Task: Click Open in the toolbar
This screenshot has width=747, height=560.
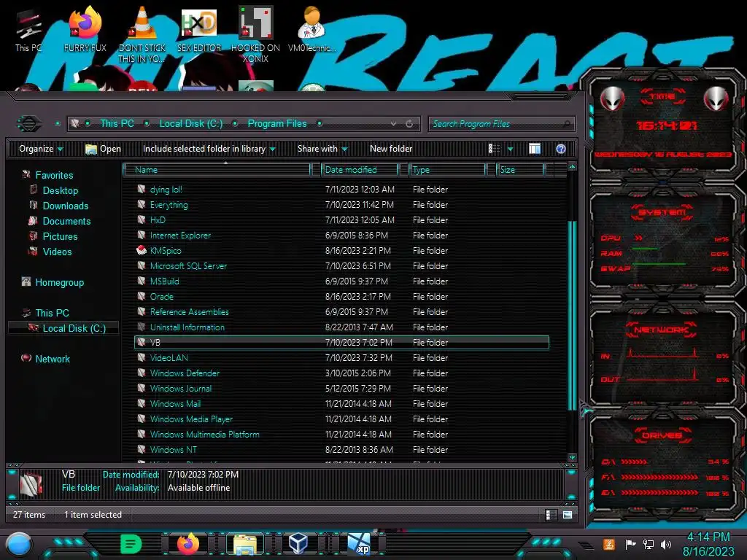Action: pyautogui.click(x=103, y=149)
